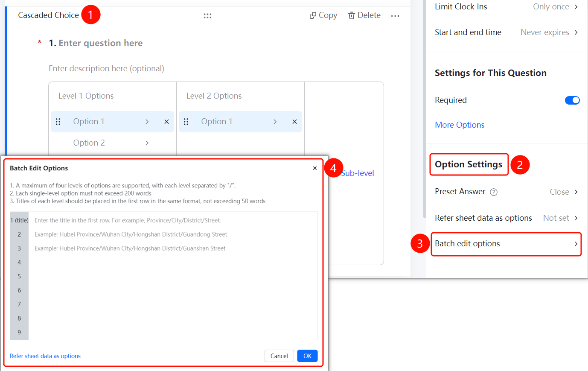Expand Level 1 Option 2 sub-options
This screenshot has height=371, width=588.
tap(147, 143)
